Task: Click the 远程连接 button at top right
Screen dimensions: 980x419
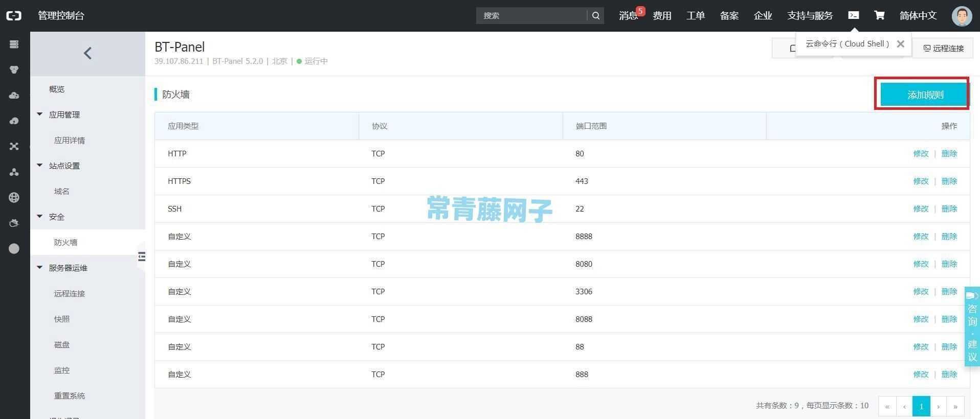Action: coord(943,48)
